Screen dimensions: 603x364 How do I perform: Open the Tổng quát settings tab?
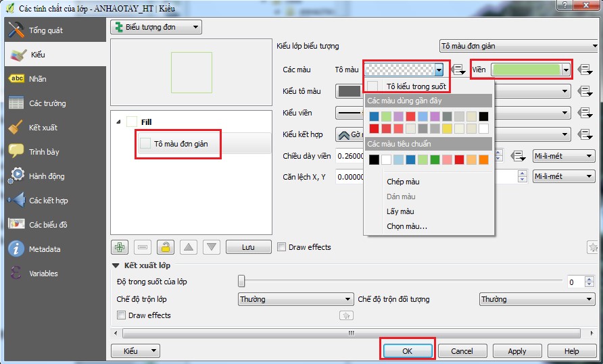(x=55, y=30)
